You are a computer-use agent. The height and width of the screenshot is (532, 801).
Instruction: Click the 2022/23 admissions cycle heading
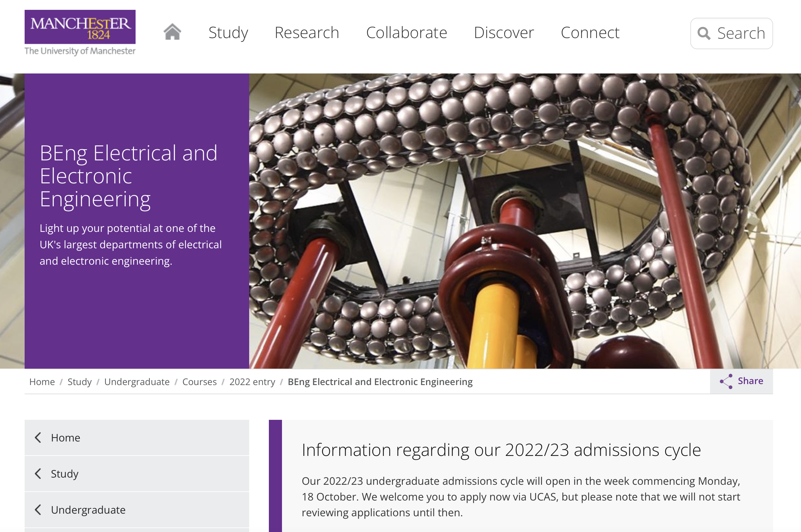pos(501,450)
